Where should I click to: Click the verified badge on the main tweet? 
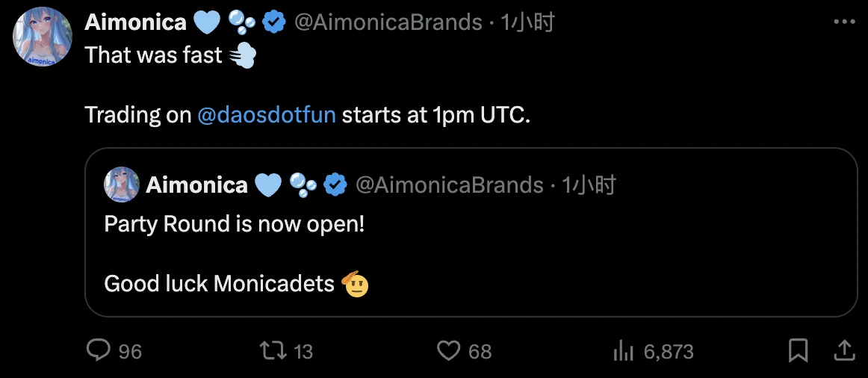coord(274,22)
